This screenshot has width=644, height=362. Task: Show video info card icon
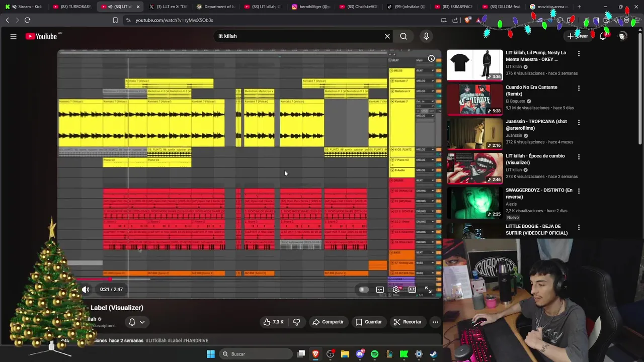[x=431, y=58]
